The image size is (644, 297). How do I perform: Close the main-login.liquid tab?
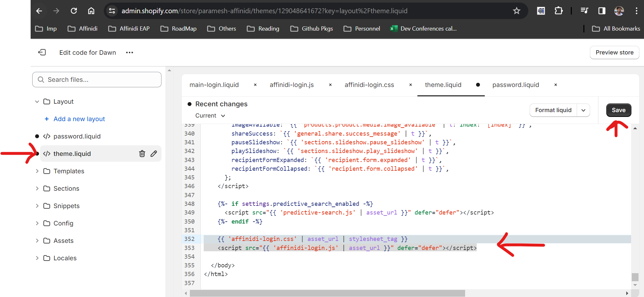point(255,85)
